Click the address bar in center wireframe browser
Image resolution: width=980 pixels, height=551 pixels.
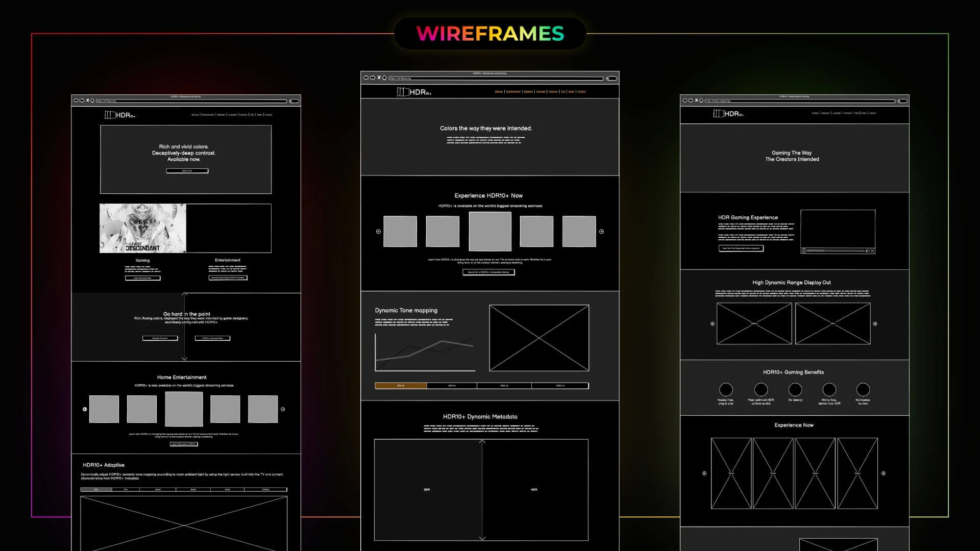coord(496,79)
